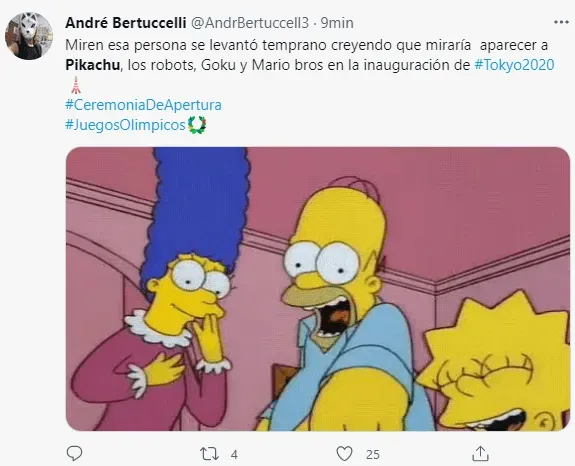Viewport: 575px width, 466px height.
Task: Open the Simpsons GIF image
Action: tap(318, 289)
